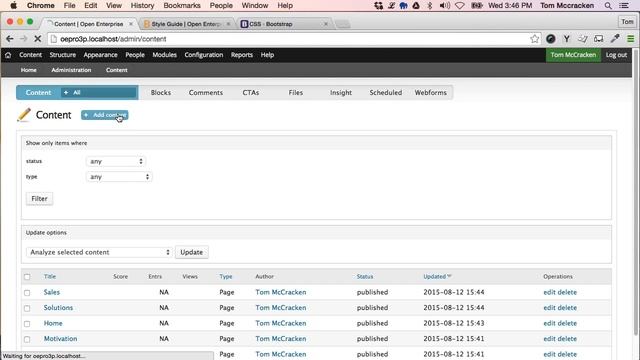Viewport: 640px width, 360px height.
Task: Switch to the Comments tab
Action: click(206, 93)
